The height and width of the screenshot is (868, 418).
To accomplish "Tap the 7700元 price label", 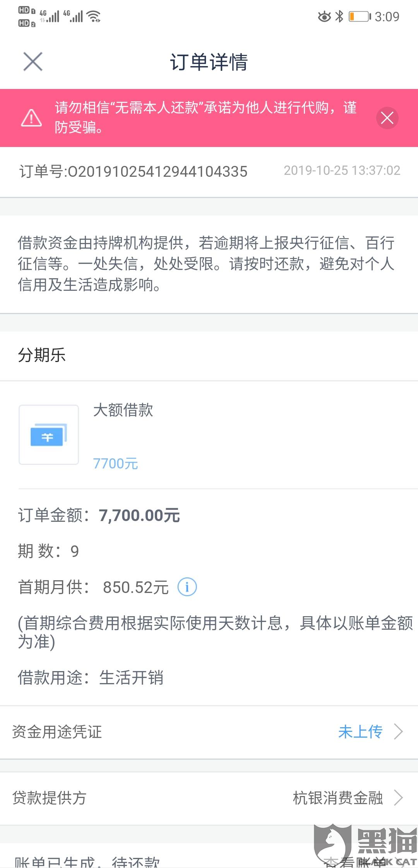I will point(115,463).
